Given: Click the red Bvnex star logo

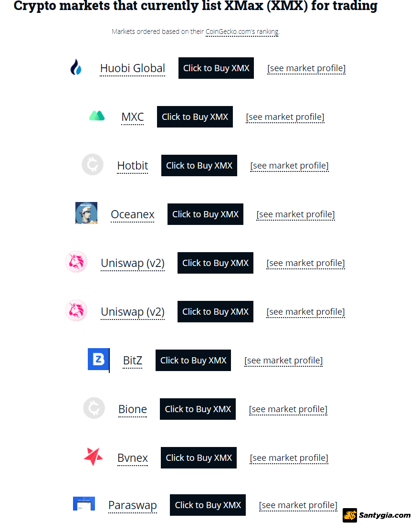Looking at the screenshot, I should (x=93, y=457).
